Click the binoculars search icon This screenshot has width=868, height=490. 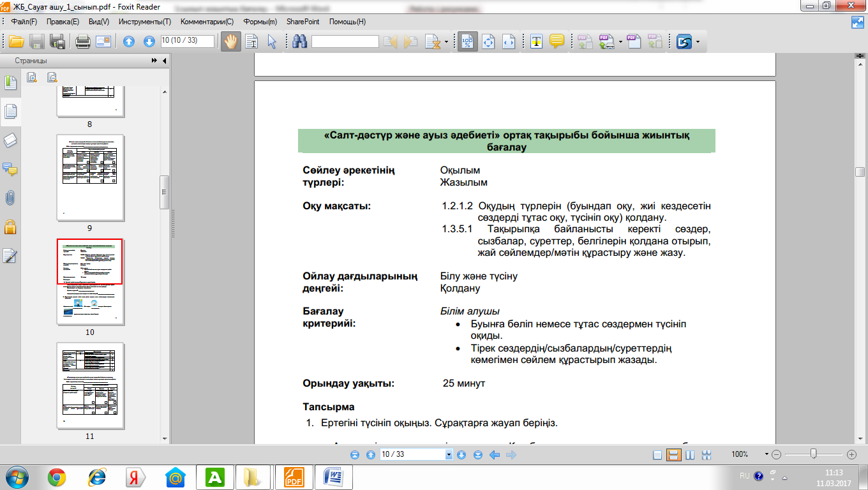(299, 42)
